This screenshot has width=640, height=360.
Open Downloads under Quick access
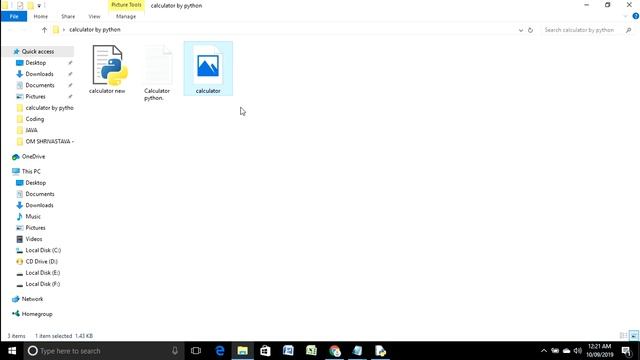tap(39, 74)
